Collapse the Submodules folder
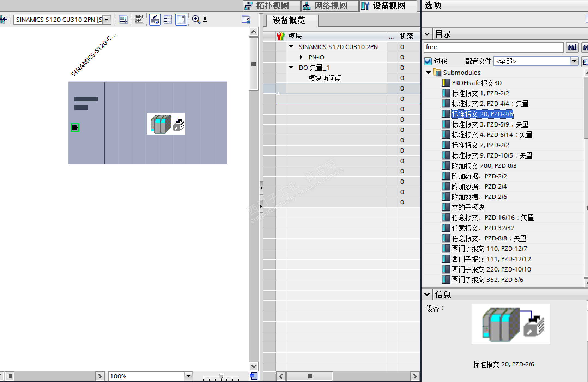The width and height of the screenshot is (588, 382). (x=429, y=73)
